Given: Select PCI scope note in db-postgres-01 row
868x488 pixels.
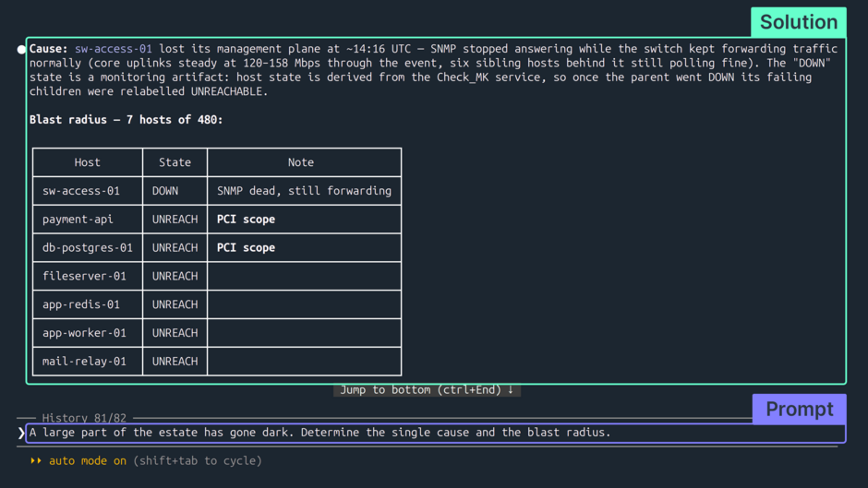Looking at the screenshot, I should pos(304,247).
